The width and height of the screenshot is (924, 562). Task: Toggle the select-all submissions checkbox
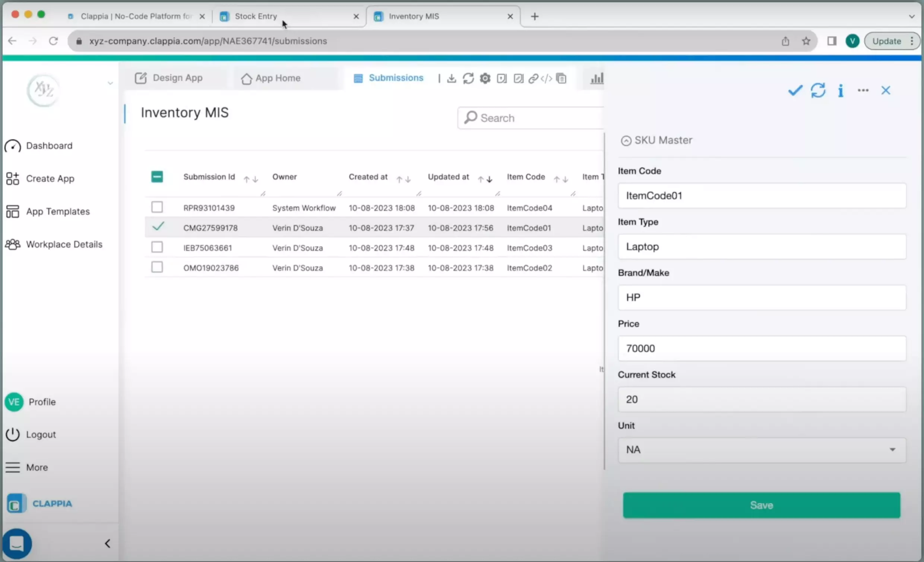tap(157, 176)
